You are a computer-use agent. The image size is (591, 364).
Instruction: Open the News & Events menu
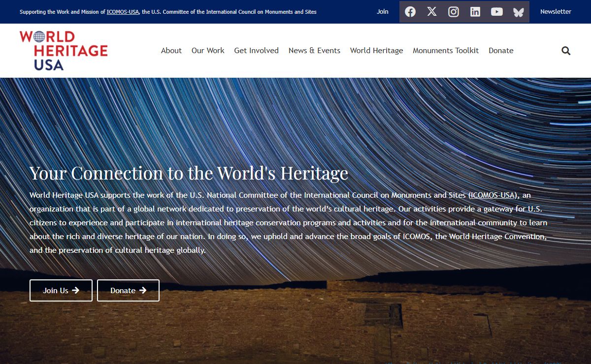click(x=314, y=51)
